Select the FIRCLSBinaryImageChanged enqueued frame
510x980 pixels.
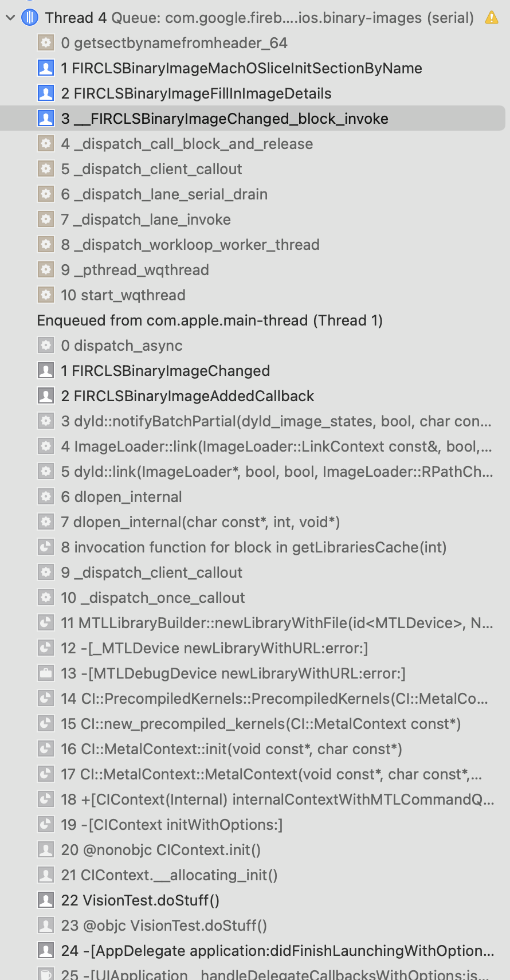pyautogui.click(x=165, y=371)
